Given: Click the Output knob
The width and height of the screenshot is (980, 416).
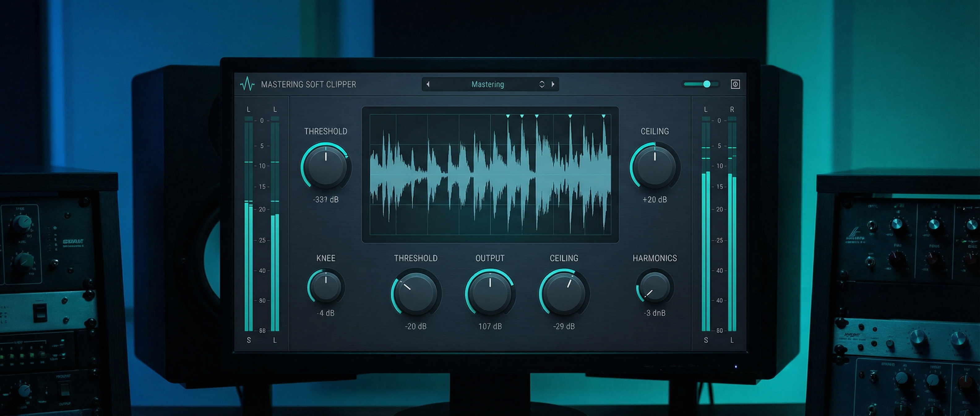Looking at the screenshot, I should (x=490, y=293).
